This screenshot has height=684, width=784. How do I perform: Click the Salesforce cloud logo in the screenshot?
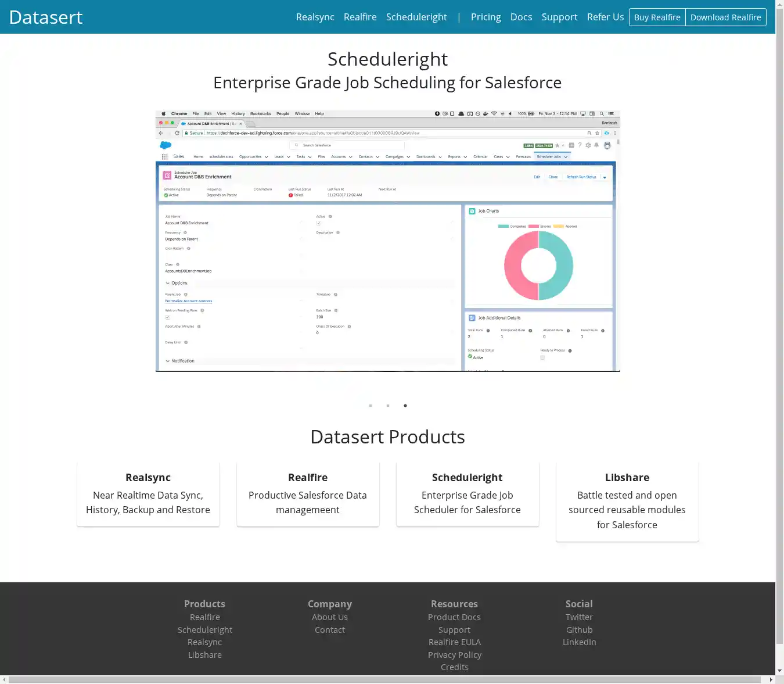point(166,145)
